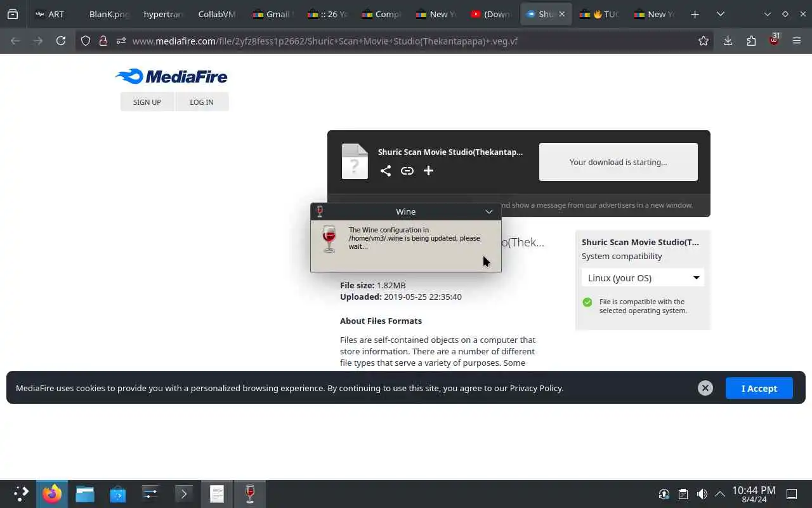812x508 pixels.
Task: Open KDE application launcher
Action: [x=20, y=493]
